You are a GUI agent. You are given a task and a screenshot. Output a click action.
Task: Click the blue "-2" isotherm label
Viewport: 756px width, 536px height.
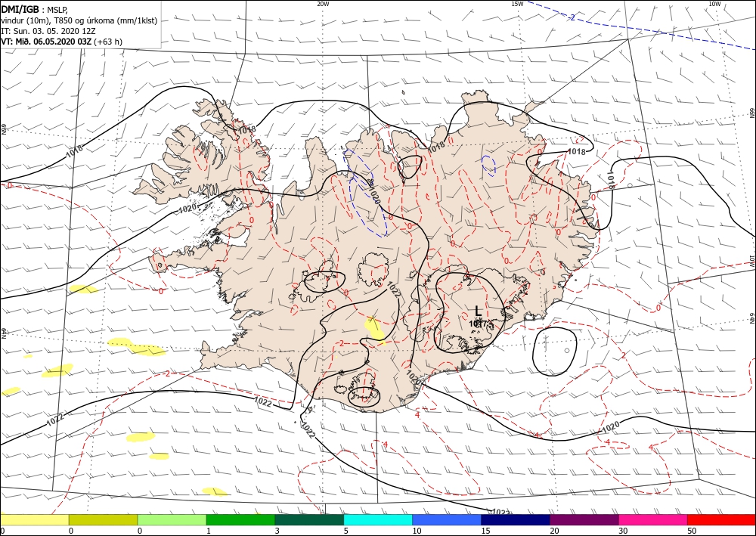tap(572, 18)
